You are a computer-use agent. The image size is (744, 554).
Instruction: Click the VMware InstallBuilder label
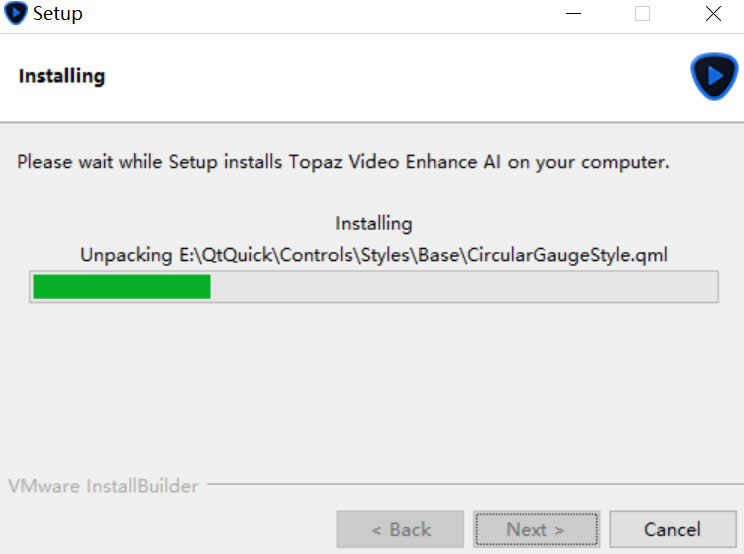coord(103,486)
